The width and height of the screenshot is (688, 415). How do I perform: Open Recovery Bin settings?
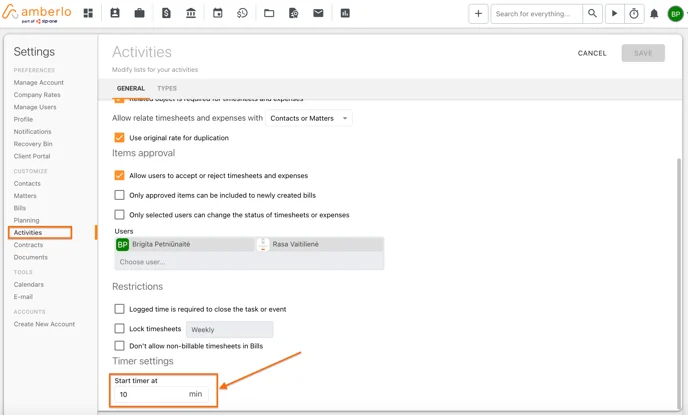(33, 144)
